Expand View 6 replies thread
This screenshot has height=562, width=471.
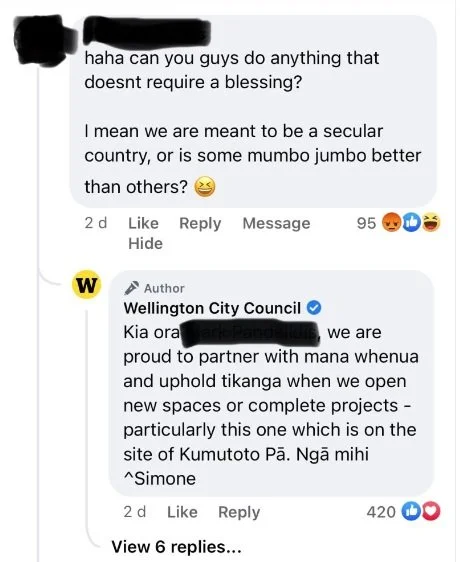(x=176, y=547)
